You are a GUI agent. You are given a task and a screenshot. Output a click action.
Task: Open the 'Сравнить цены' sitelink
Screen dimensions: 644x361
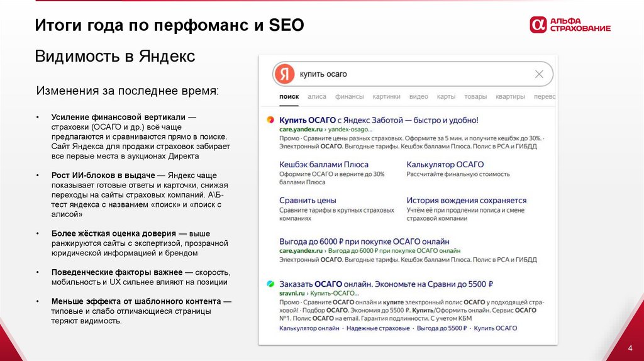pos(308,201)
